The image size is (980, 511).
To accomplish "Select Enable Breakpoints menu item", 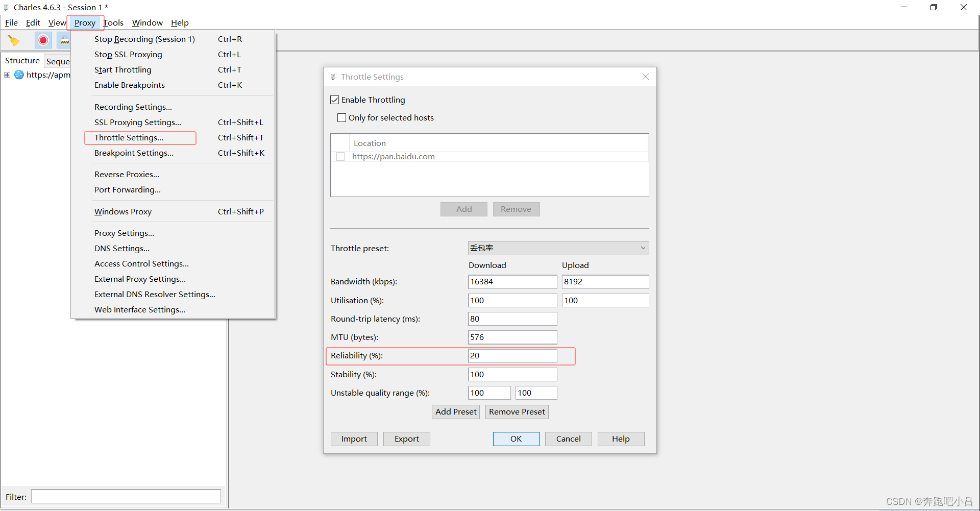I will (x=173, y=85).
